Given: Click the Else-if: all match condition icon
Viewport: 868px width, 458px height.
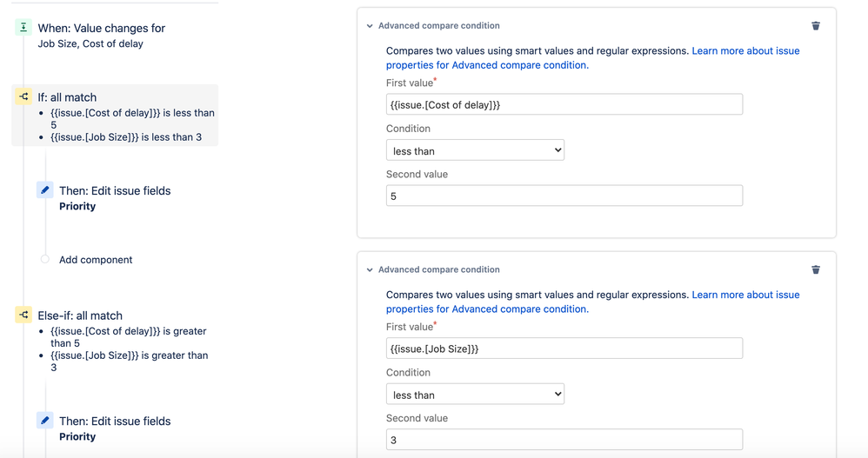Looking at the screenshot, I should (23, 315).
